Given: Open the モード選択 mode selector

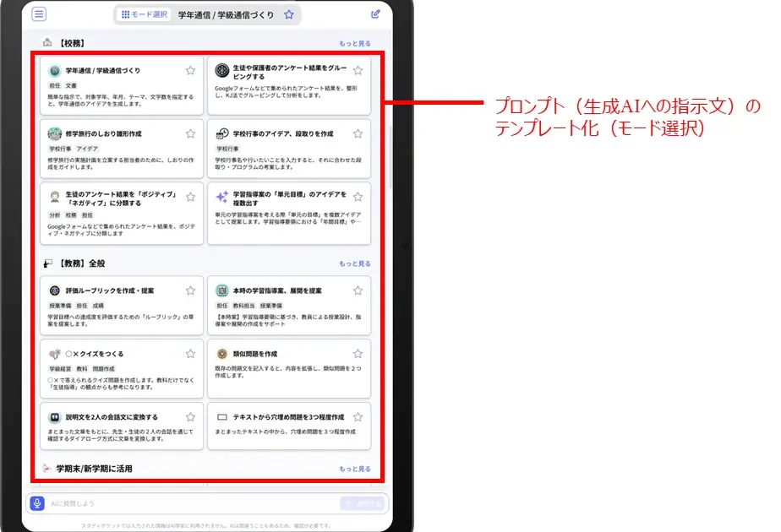Looking at the screenshot, I should pyautogui.click(x=145, y=14).
